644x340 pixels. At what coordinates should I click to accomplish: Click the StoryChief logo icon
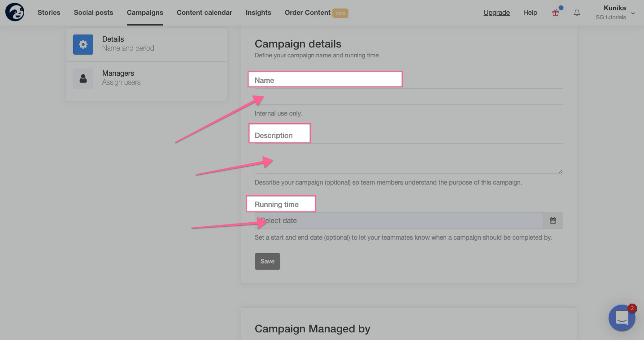coord(15,12)
